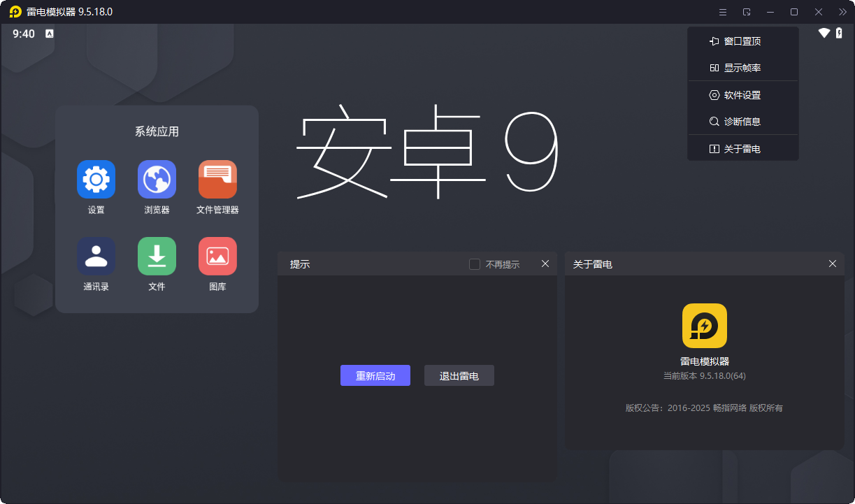855x504 pixels.
Task: Click the 退出雷电 exit button
Action: [459, 375]
